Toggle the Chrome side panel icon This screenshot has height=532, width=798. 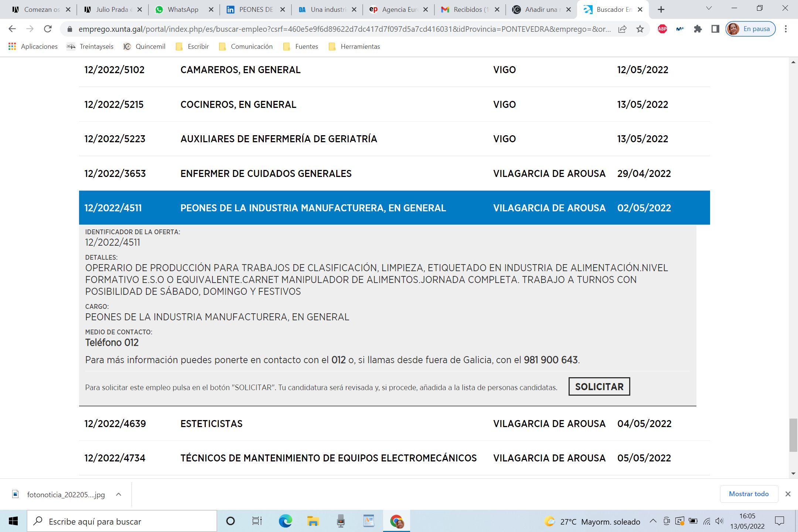[x=715, y=29]
